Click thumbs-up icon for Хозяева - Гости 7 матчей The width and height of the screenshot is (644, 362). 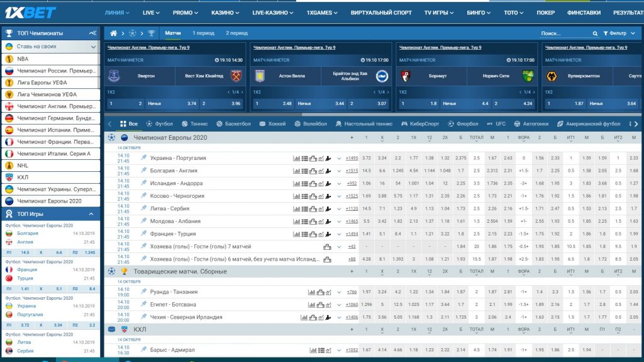(327, 247)
